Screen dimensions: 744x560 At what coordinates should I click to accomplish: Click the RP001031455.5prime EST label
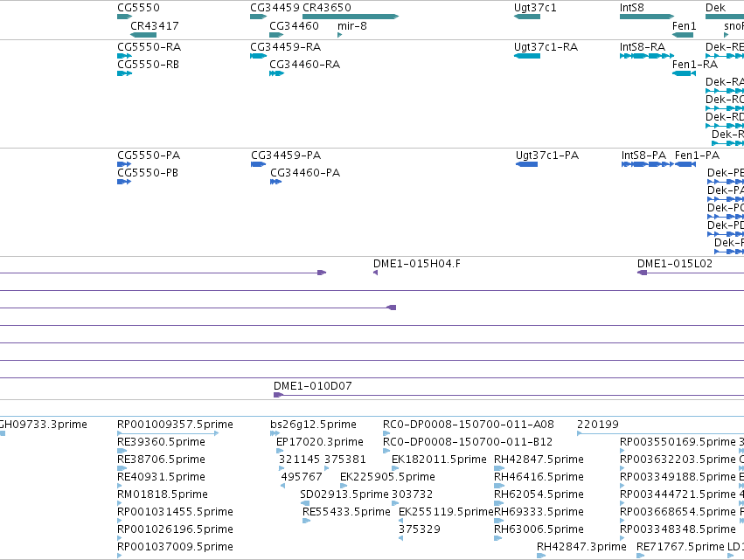coord(175,512)
